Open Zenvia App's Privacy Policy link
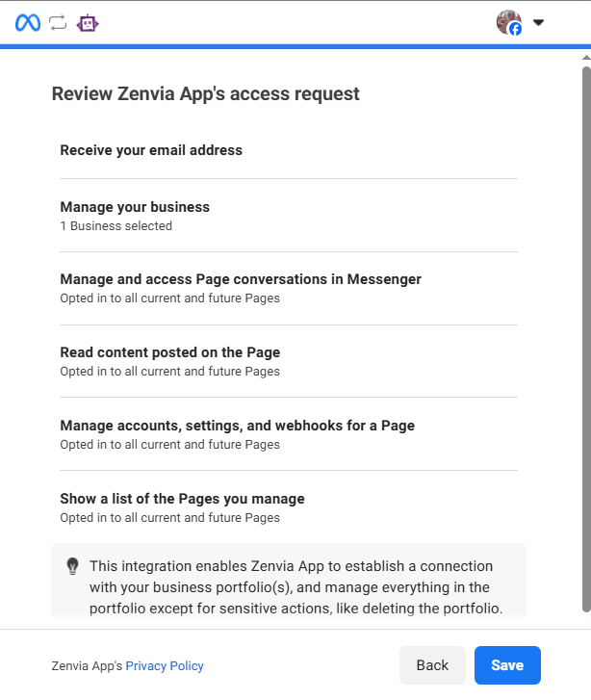This screenshot has height=700, width=591. point(165,665)
